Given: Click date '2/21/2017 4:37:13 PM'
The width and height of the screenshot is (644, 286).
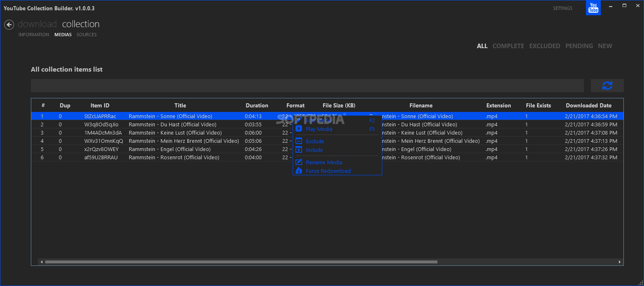Looking at the screenshot, I should 591,141.
